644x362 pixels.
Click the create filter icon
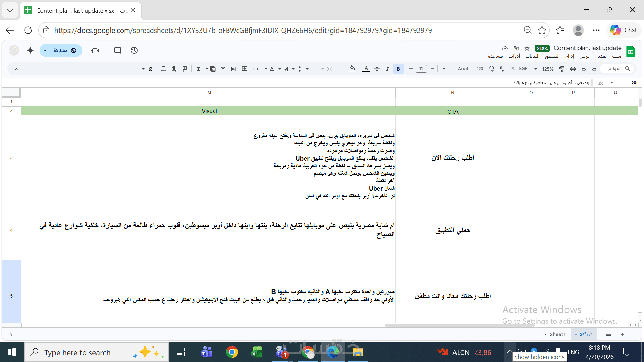click(x=223, y=69)
